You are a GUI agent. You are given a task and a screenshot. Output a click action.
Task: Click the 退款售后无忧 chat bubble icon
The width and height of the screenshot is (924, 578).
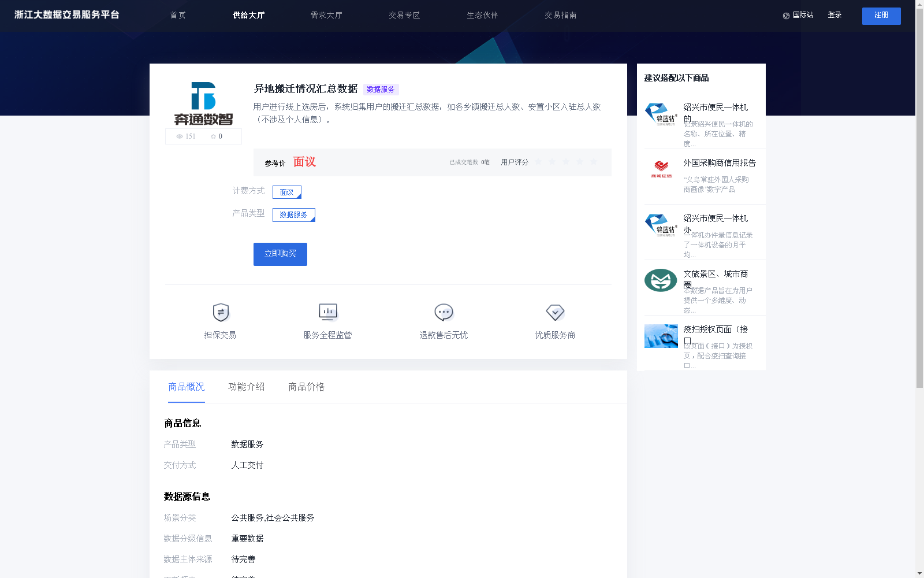(x=442, y=312)
